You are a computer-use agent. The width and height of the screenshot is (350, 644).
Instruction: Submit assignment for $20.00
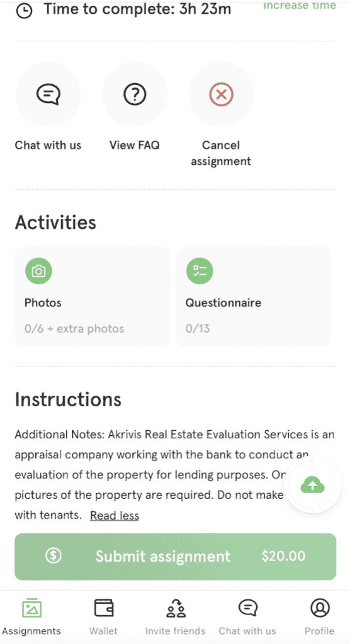point(175,557)
